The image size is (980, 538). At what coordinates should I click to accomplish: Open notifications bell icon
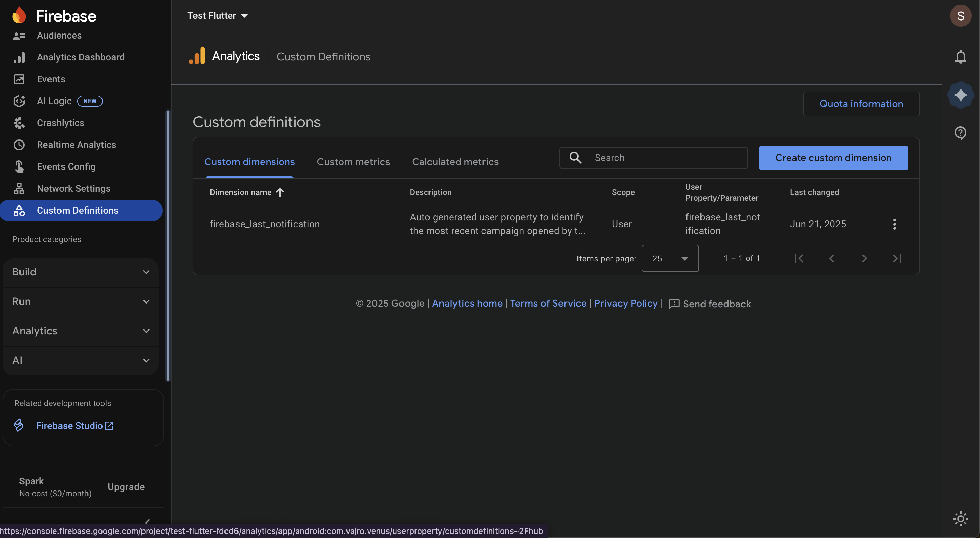[960, 57]
